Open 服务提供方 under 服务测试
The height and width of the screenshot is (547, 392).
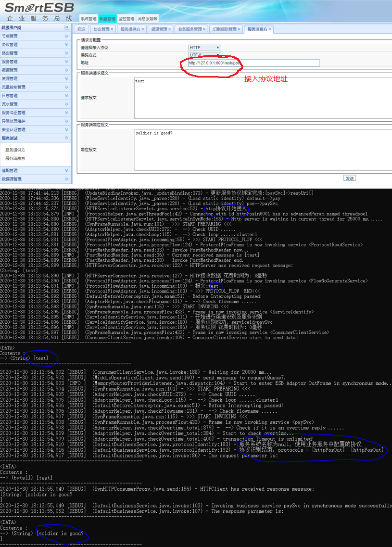click(15, 150)
